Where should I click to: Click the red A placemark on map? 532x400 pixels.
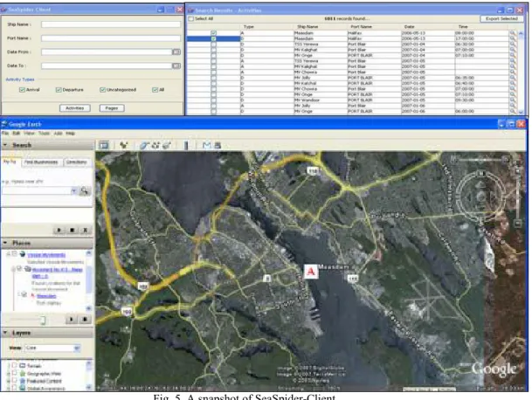[x=311, y=272]
